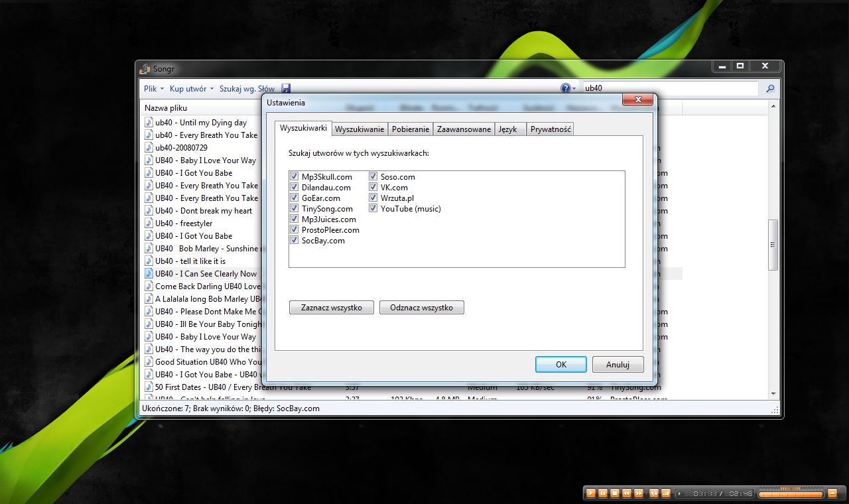The image size is (849, 504).
Task: Uncheck the Mp3Skull.com search engine
Action: 294,177
